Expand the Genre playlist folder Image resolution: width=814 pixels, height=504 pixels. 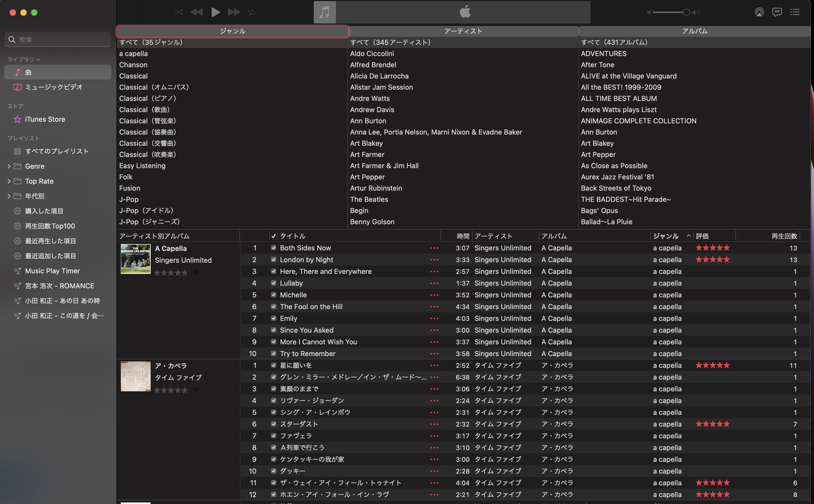(x=9, y=166)
